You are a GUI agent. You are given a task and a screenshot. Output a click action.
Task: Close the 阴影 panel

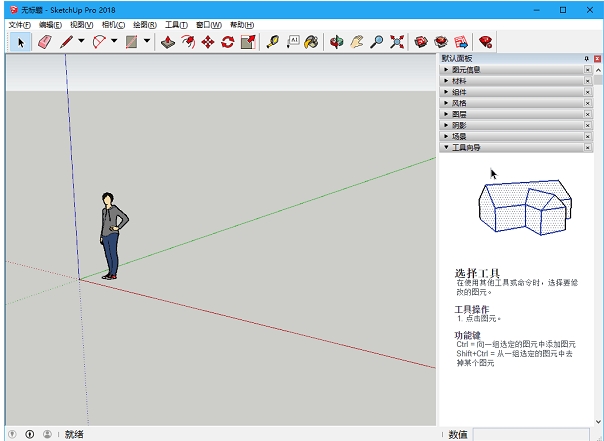point(587,125)
